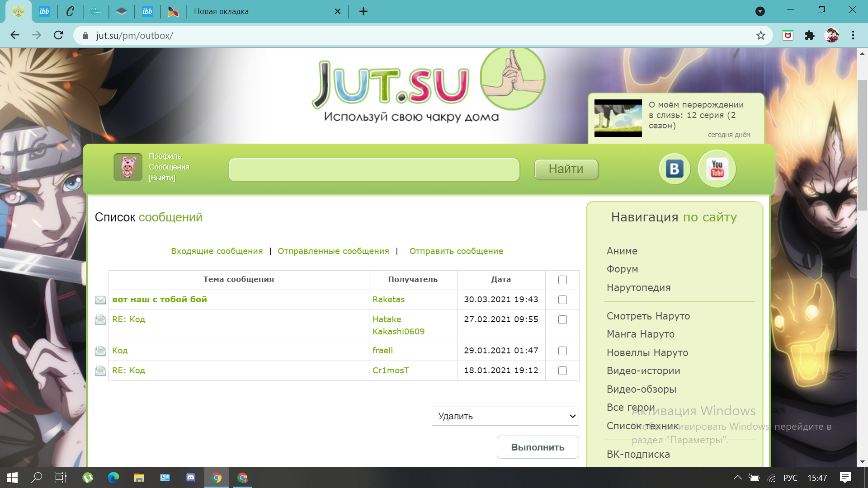Close the Новая вкладка tab
868x488 pixels.
click(338, 11)
